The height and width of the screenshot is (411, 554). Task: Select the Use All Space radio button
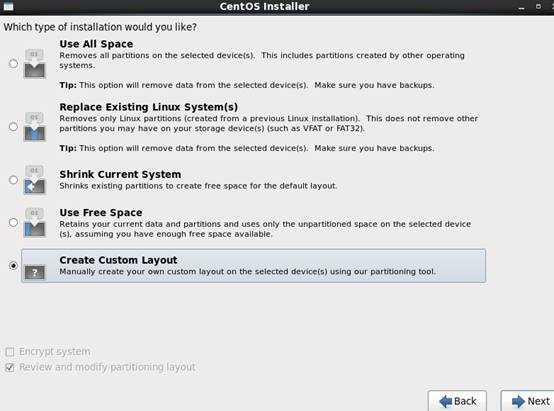pyautogui.click(x=13, y=64)
